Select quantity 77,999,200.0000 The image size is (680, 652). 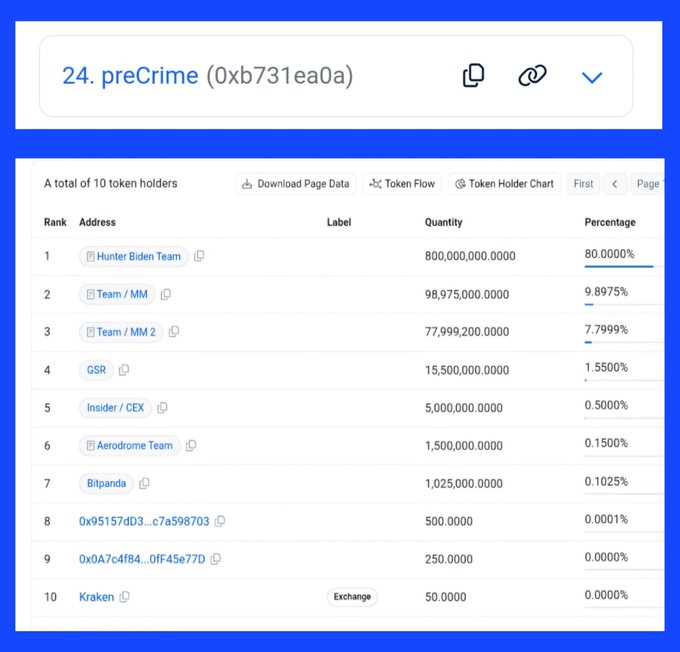click(467, 332)
